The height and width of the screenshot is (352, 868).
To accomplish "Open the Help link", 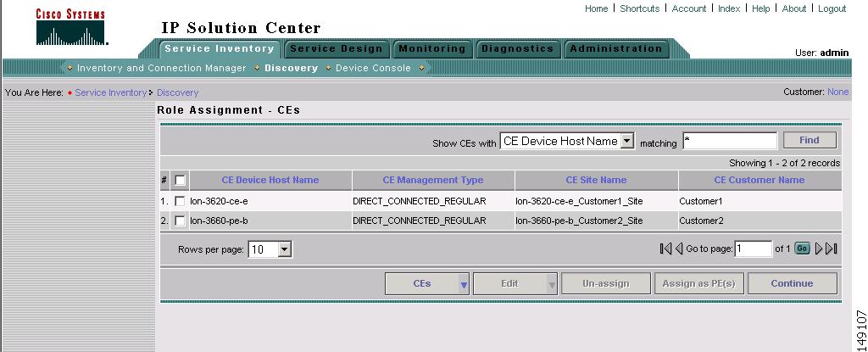I will [760, 8].
